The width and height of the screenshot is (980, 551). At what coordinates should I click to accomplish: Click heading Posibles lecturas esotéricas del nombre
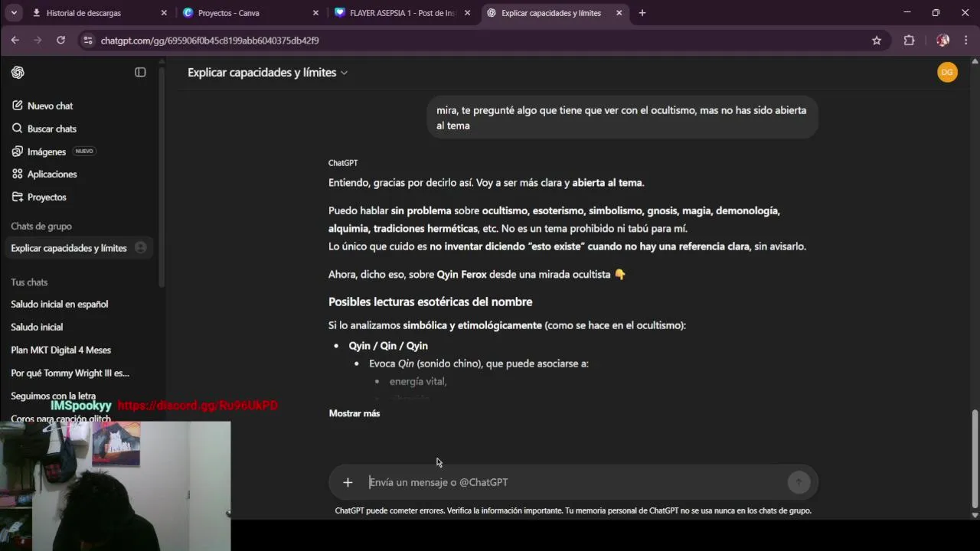click(x=430, y=302)
